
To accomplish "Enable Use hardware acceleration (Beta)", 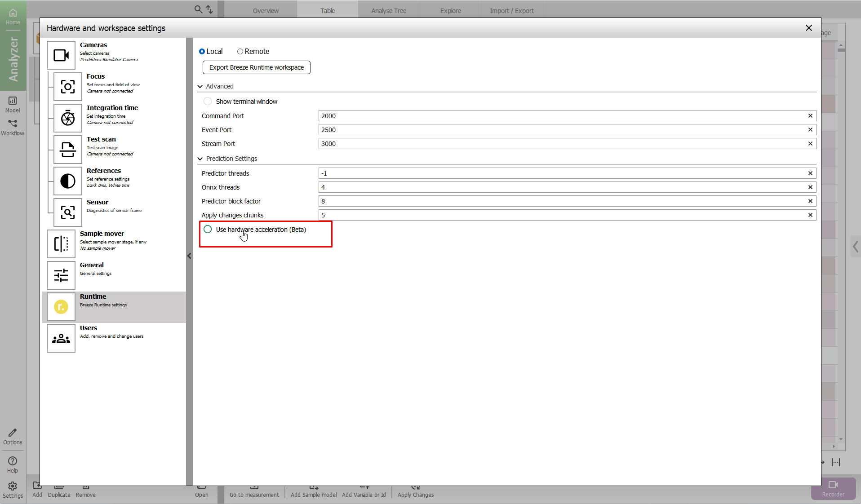I will [x=208, y=230].
